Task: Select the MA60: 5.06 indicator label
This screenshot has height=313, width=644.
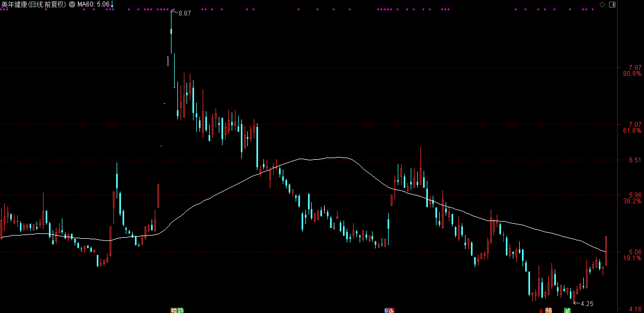Action: point(93,4)
